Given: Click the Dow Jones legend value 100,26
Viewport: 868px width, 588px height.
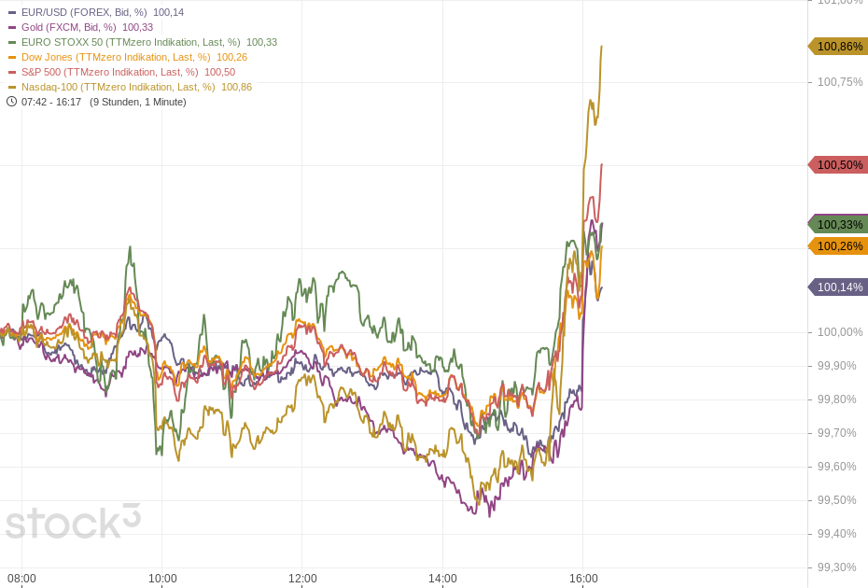Looking at the screenshot, I should (231, 57).
